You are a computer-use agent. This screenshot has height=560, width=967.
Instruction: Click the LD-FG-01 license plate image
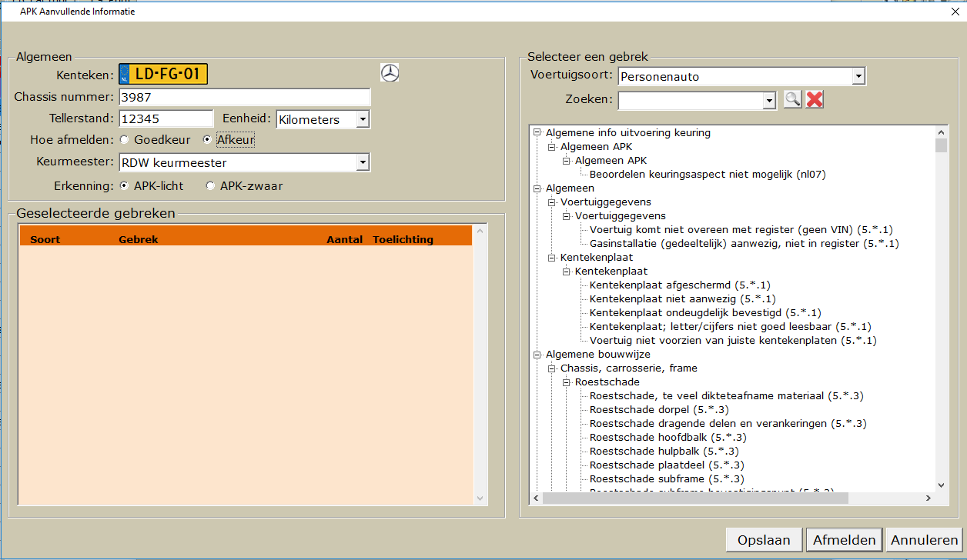pos(163,74)
